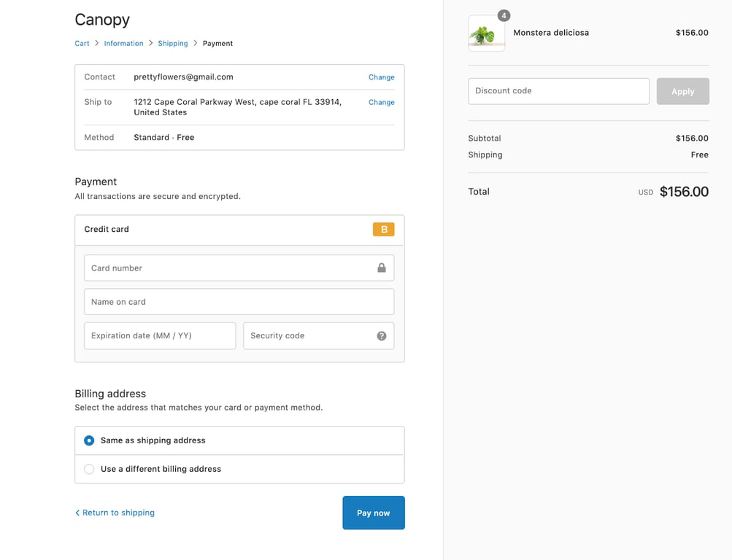
Task: Select Same as shipping address option
Action: (89, 440)
